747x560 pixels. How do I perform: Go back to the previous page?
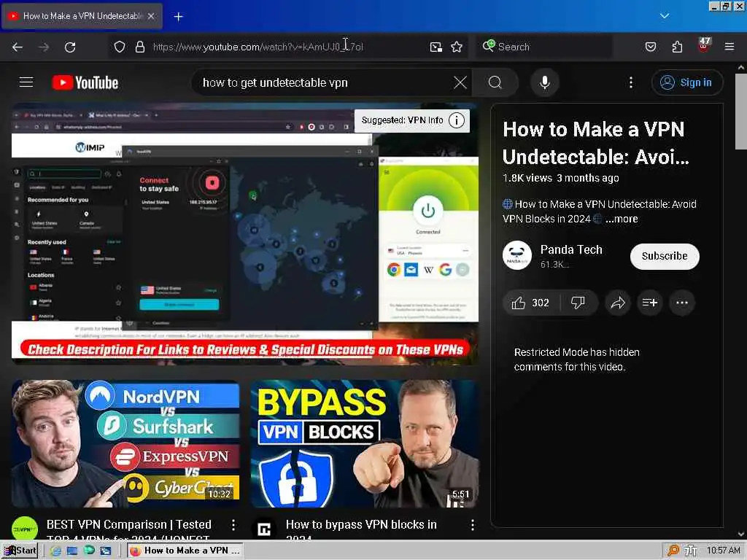[x=18, y=47]
